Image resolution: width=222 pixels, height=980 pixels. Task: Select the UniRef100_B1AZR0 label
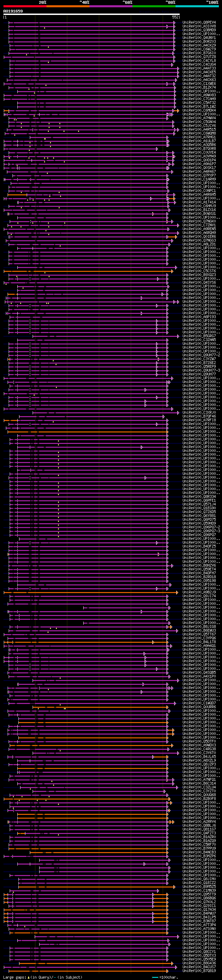[199, 837]
